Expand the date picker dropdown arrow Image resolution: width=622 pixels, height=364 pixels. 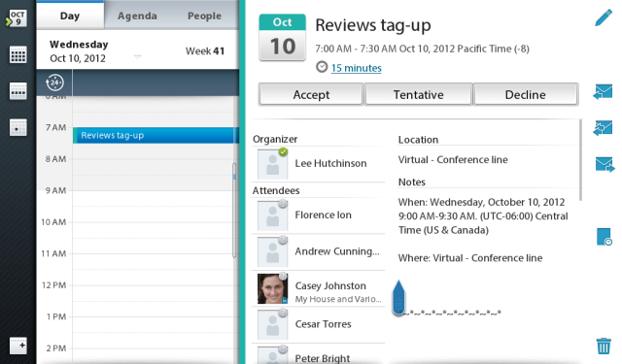[138, 57]
